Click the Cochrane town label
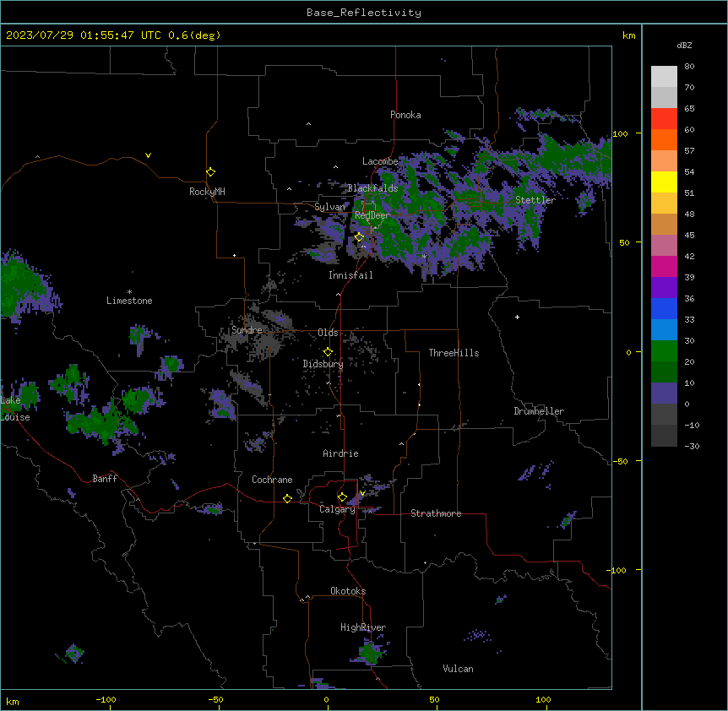728x711 pixels. (272, 480)
